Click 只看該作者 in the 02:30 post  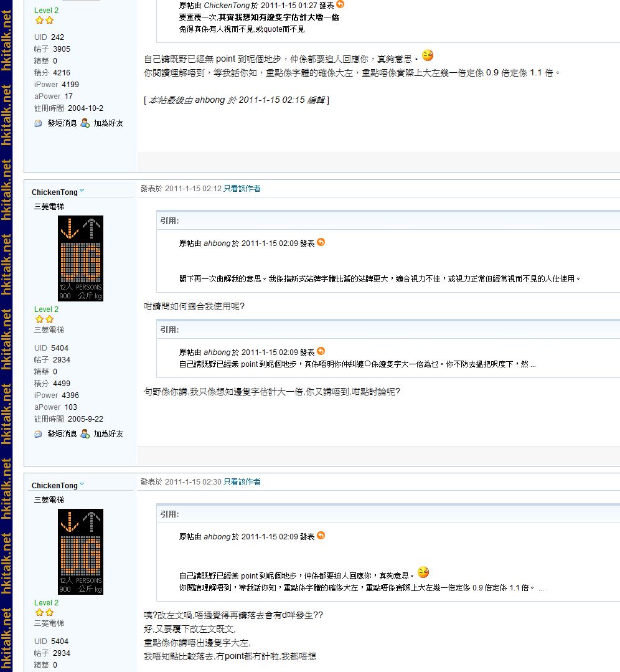click(x=242, y=482)
